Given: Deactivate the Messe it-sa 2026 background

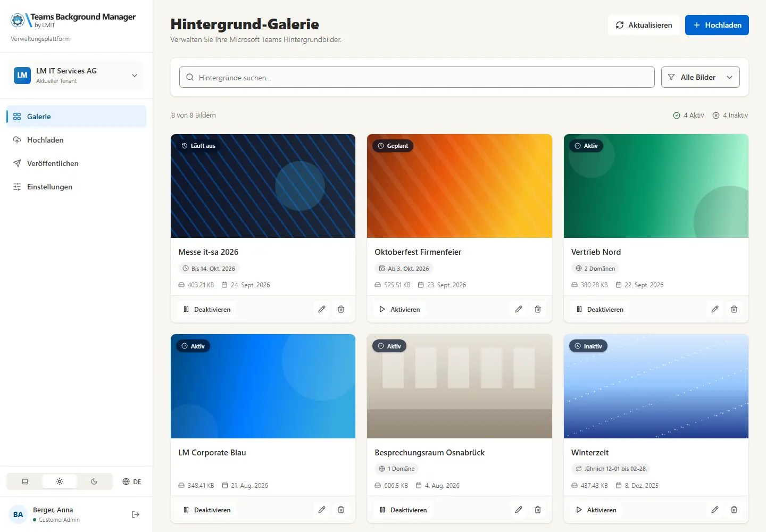Looking at the screenshot, I should [207, 309].
